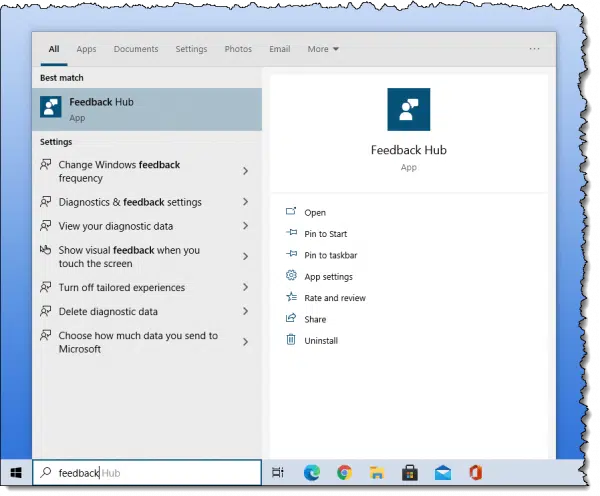
Task: Click the Feedback Hub title in details pane
Action: (x=409, y=150)
